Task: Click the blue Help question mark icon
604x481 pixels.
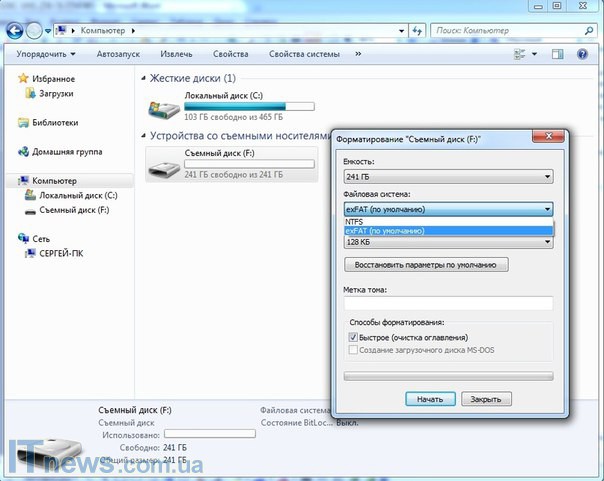Action: click(x=582, y=54)
